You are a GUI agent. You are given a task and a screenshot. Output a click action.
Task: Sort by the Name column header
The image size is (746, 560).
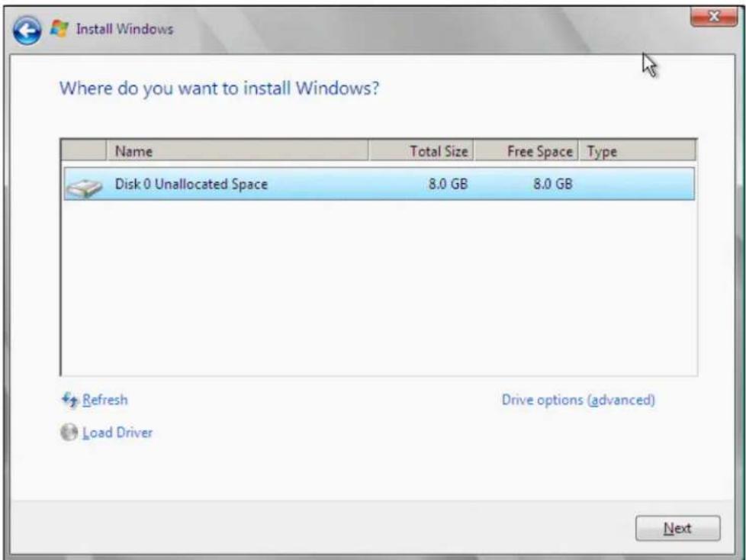[237, 151]
